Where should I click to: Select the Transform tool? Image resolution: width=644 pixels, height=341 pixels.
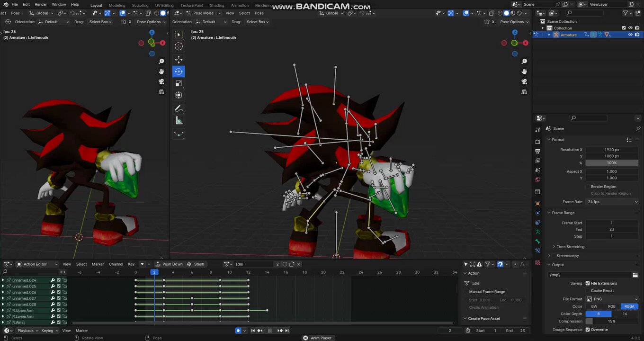(179, 95)
